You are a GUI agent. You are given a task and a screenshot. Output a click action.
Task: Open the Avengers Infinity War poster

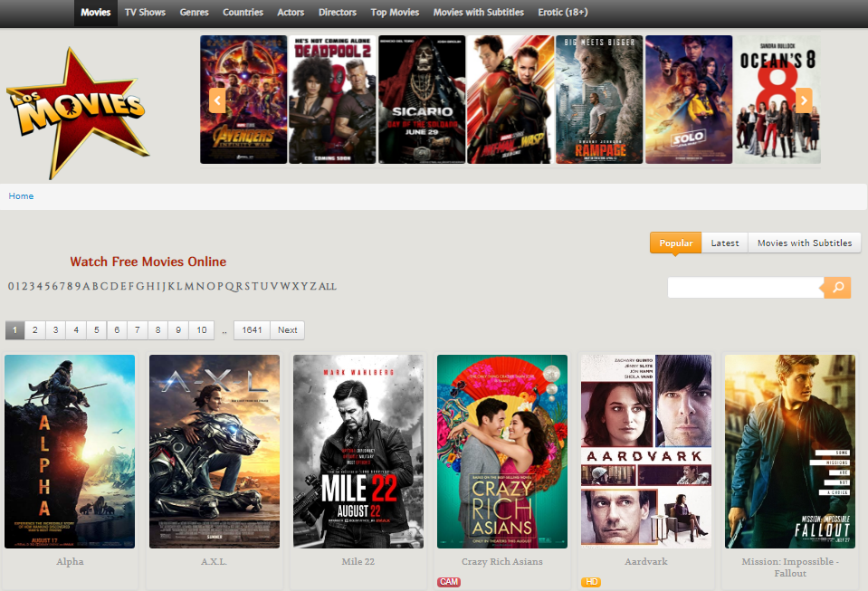click(x=243, y=100)
